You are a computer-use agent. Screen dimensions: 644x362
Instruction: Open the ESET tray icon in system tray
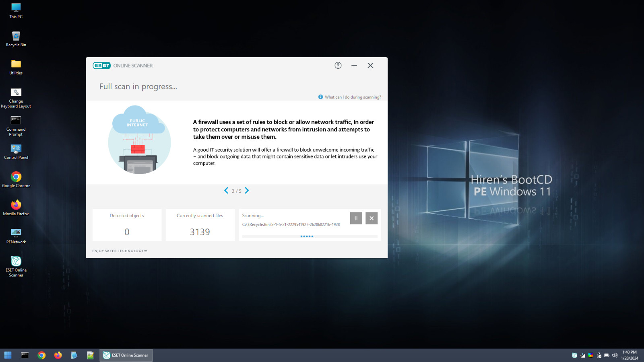click(574, 355)
